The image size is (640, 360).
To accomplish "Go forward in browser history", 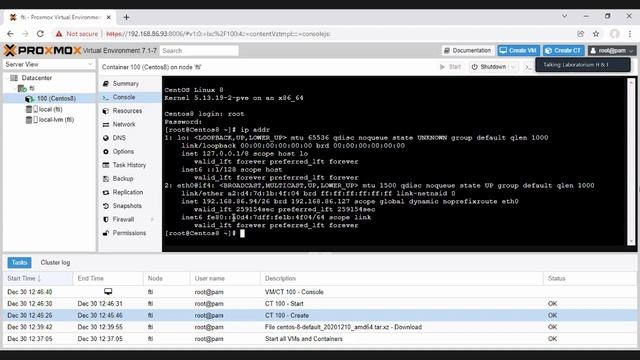I will point(25,34).
